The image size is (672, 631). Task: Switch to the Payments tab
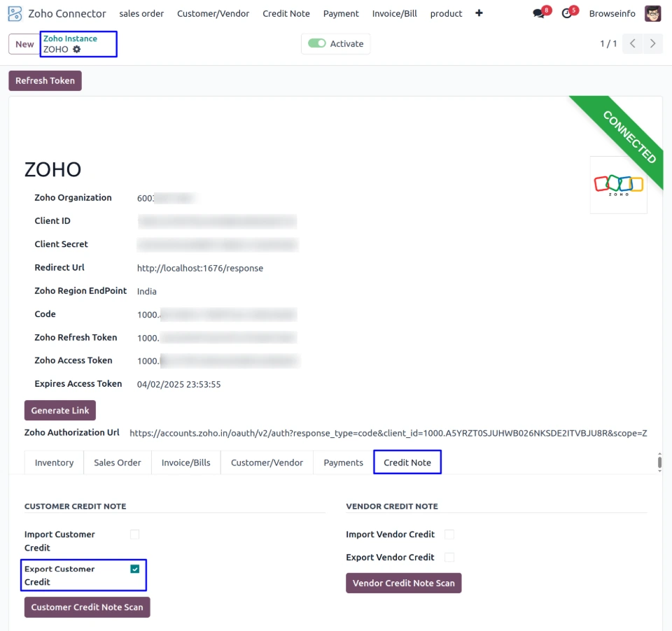click(343, 462)
